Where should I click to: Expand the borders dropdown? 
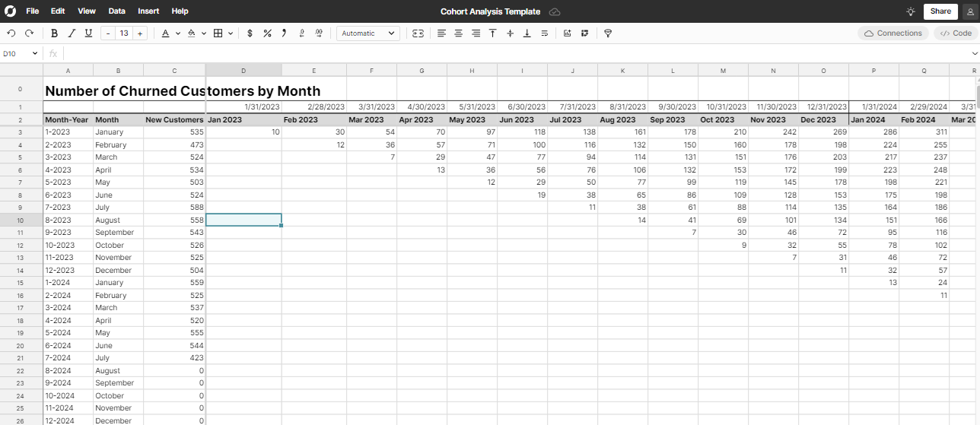pos(231,33)
